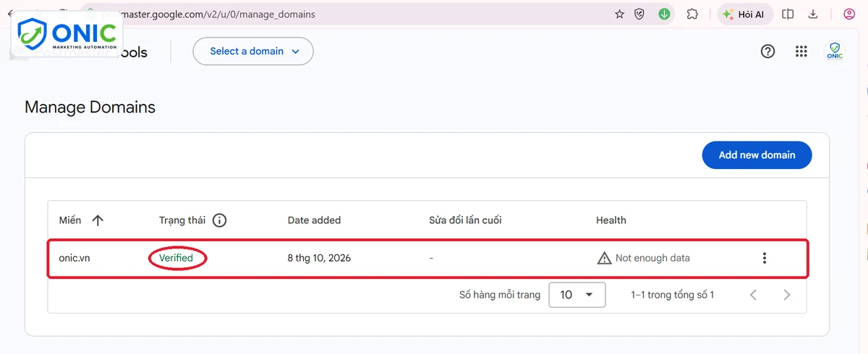The height and width of the screenshot is (354, 868).
Task: Sort by the Miền column arrow
Action: (x=98, y=220)
